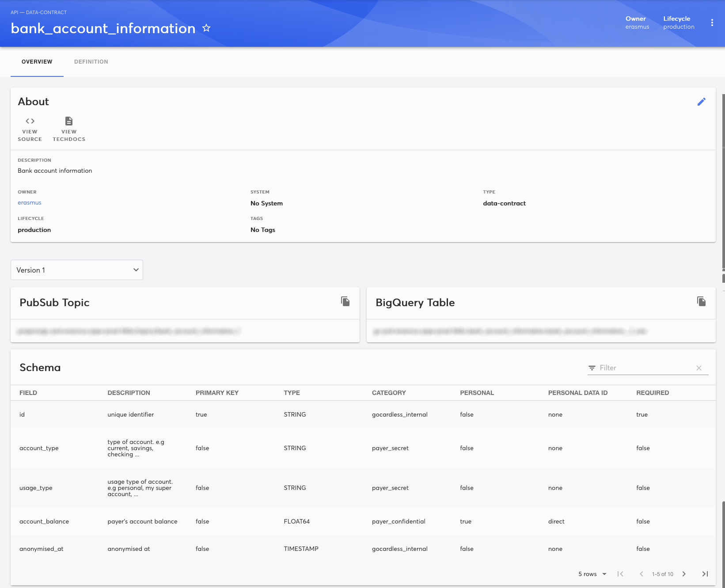This screenshot has width=725, height=588.
Task: Sort by the PRIMARY KEY column header
Action: click(x=217, y=393)
